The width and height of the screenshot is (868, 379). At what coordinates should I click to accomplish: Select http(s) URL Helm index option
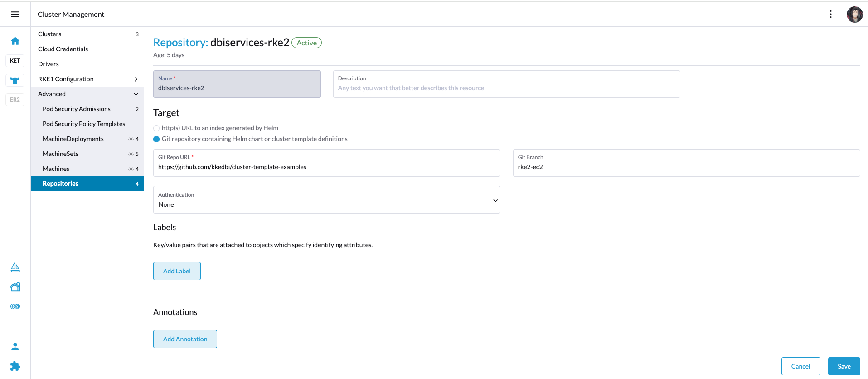coord(156,128)
